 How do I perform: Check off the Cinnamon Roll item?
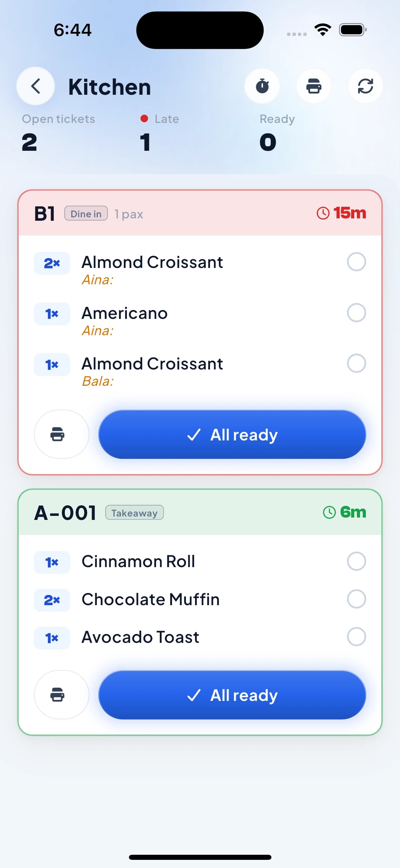click(x=356, y=561)
